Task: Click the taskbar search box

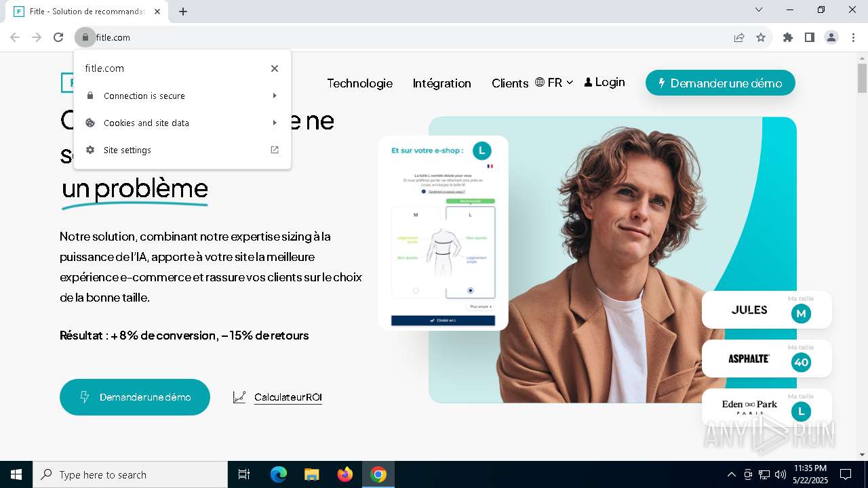Action: [130, 474]
